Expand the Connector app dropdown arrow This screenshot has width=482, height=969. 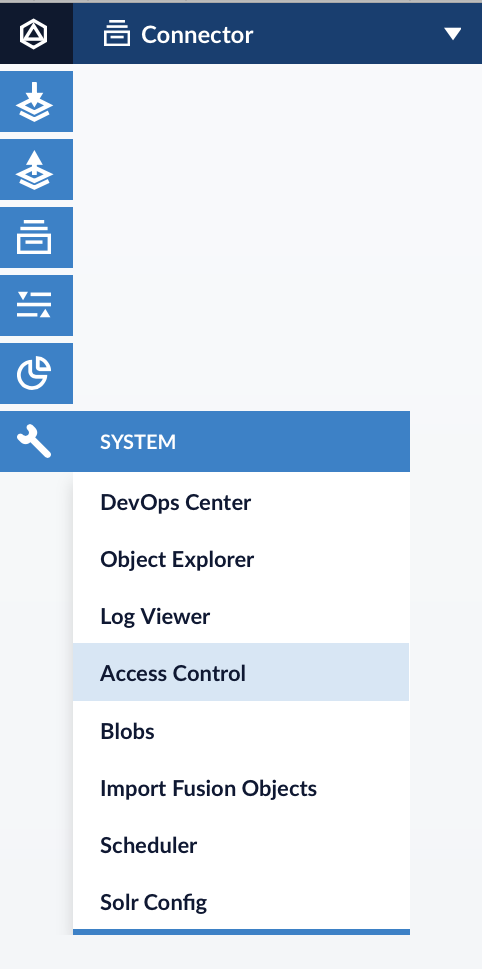[453, 33]
